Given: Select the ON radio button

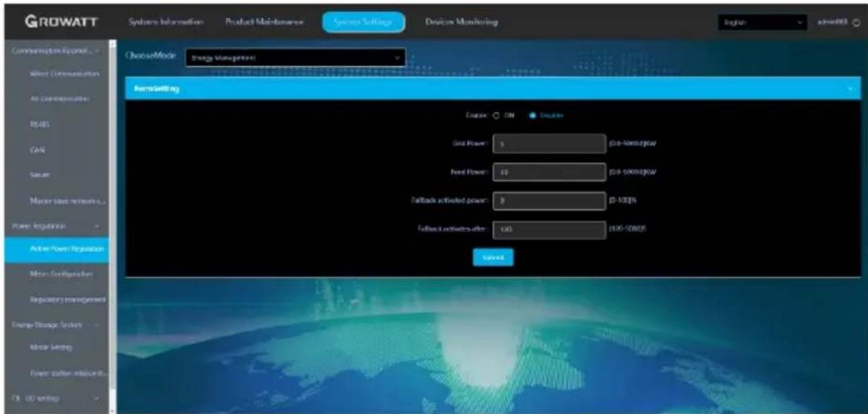Looking at the screenshot, I should (x=496, y=115).
